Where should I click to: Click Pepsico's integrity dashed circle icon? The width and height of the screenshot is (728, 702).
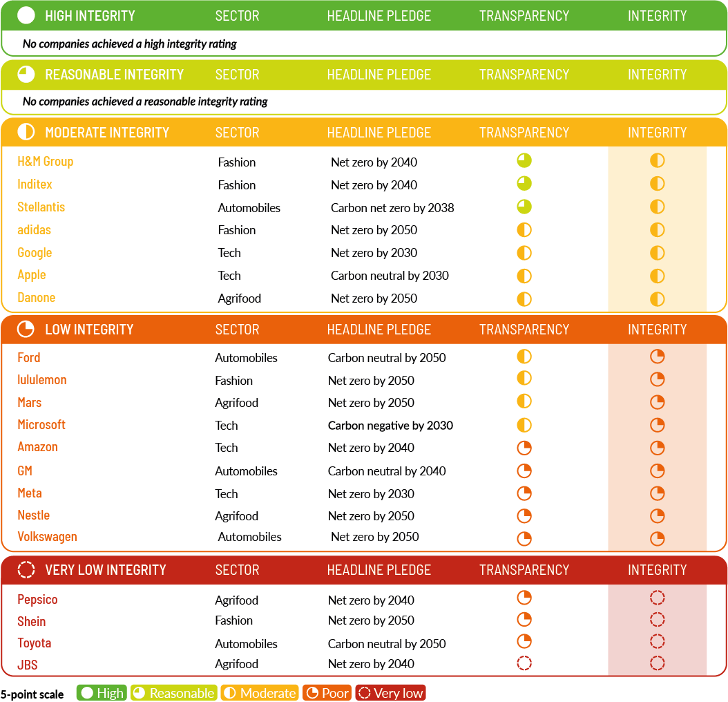click(x=657, y=598)
